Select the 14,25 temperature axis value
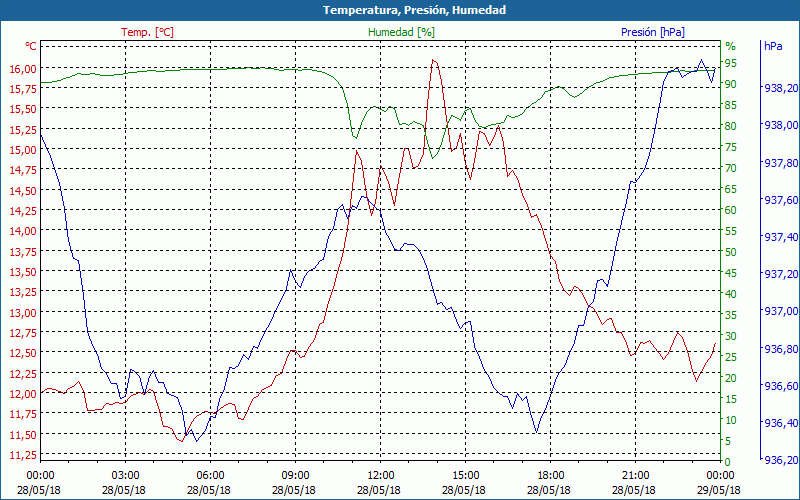Image resolution: width=800 pixels, height=500 pixels. pos(22,211)
